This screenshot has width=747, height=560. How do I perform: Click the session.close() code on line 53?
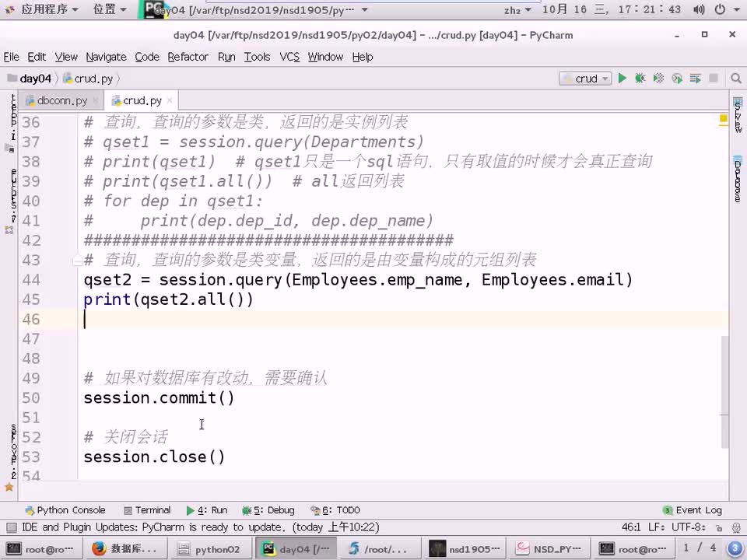(x=154, y=457)
